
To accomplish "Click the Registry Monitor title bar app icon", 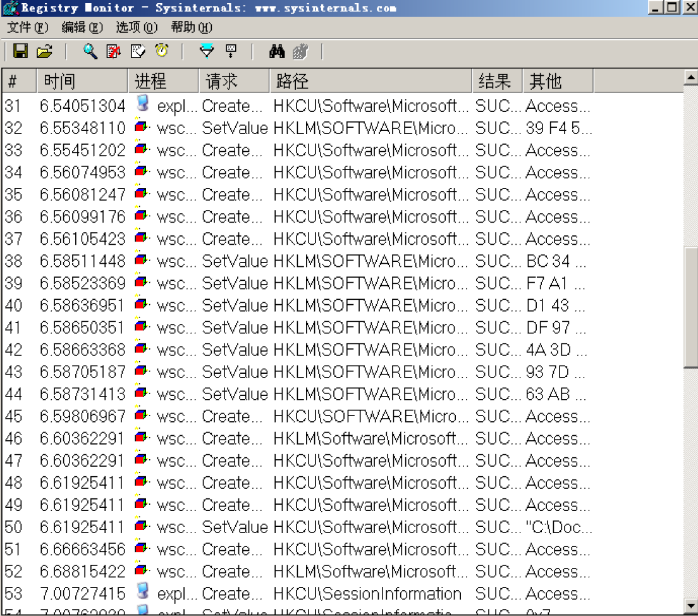I will point(11,8).
